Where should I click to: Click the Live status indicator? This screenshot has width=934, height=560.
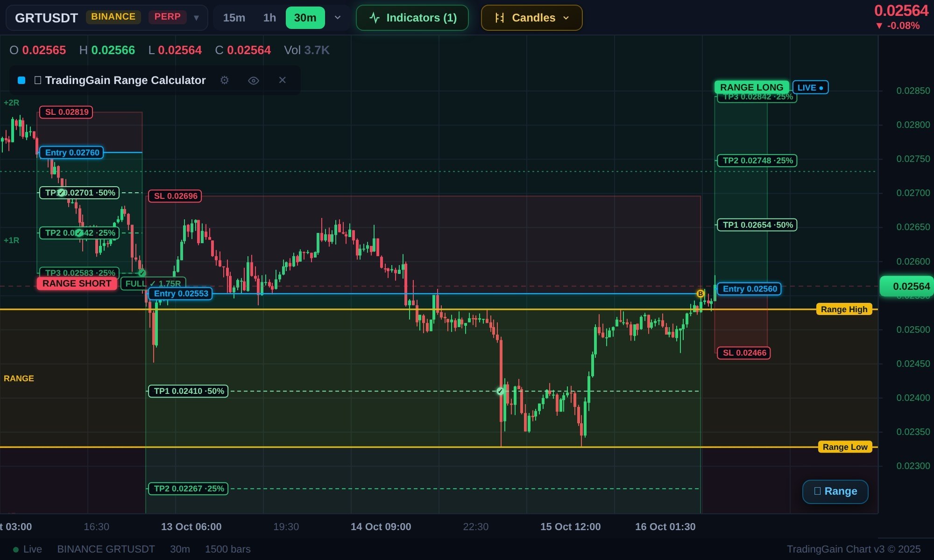pyautogui.click(x=28, y=549)
